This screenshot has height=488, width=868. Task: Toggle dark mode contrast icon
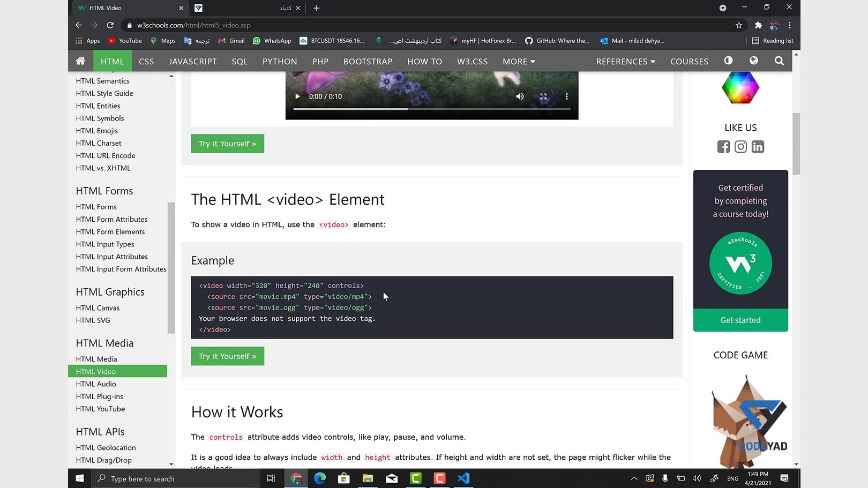728,61
